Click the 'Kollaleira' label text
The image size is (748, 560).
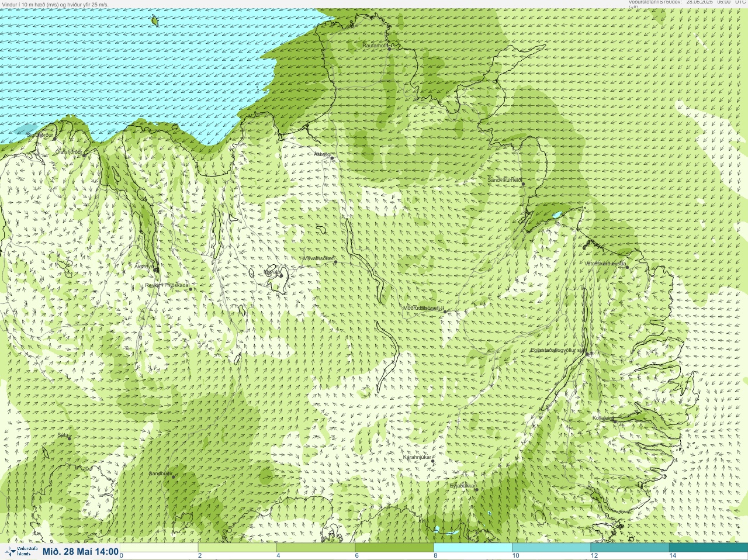click(603, 418)
